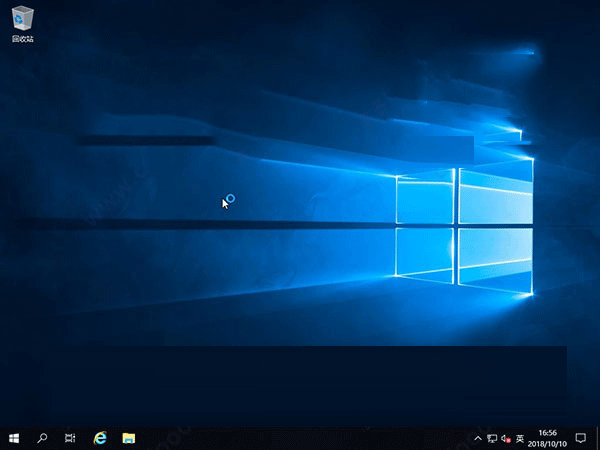This screenshot has width=600, height=450.
Task: Click the muted volume speaker icon
Action: 506,438
